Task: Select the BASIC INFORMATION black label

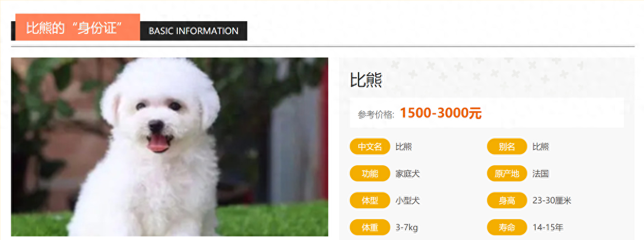Action: [x=193, y=31]
